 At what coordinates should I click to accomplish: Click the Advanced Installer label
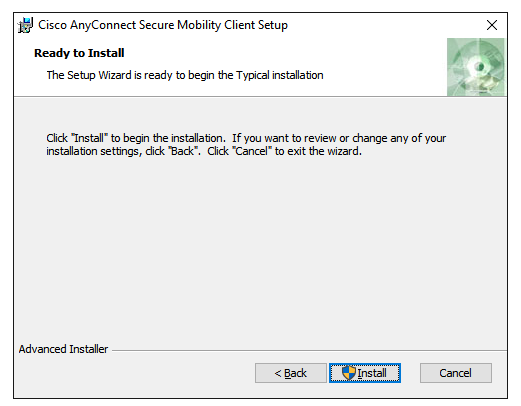(63, 349)
